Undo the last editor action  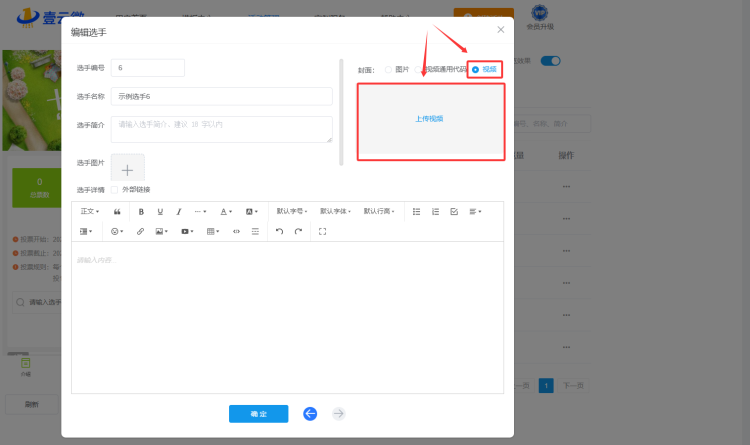coord(280,231)
